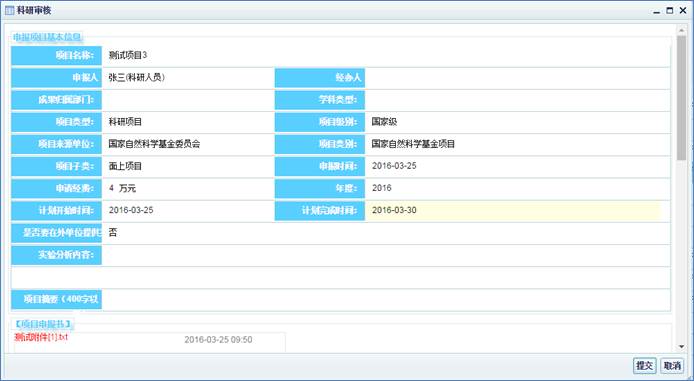Click the 成果归属部门 label cell

pyautogui.click(x=57, y=100)
